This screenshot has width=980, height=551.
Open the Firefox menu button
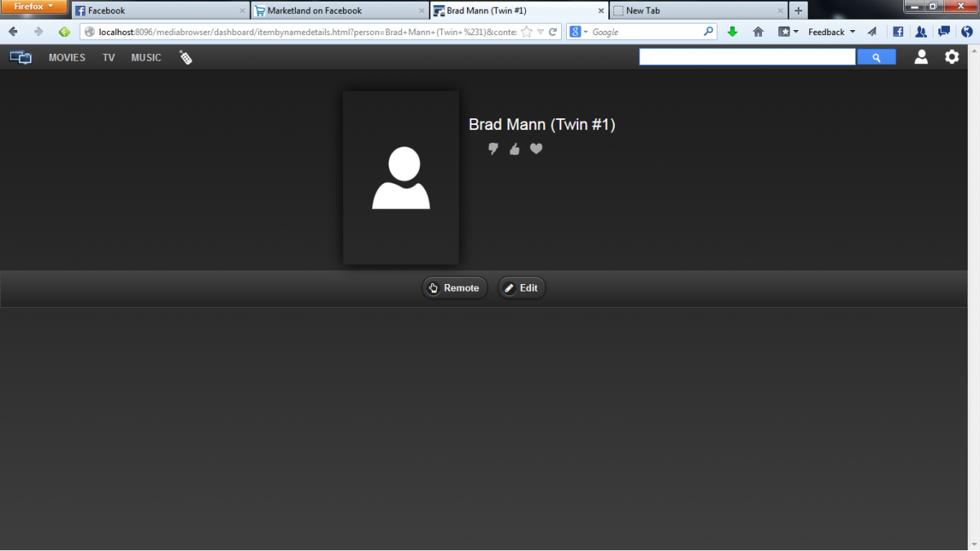(33, 7)
